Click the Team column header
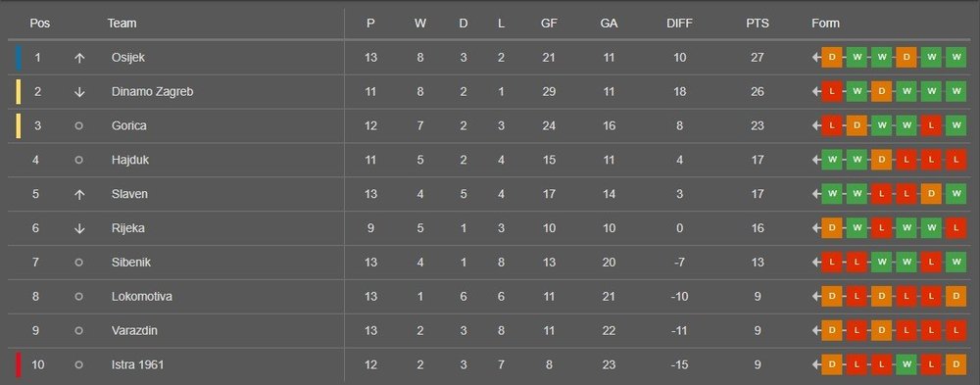This screenshot has width=980, height=385. pos(122,24)
